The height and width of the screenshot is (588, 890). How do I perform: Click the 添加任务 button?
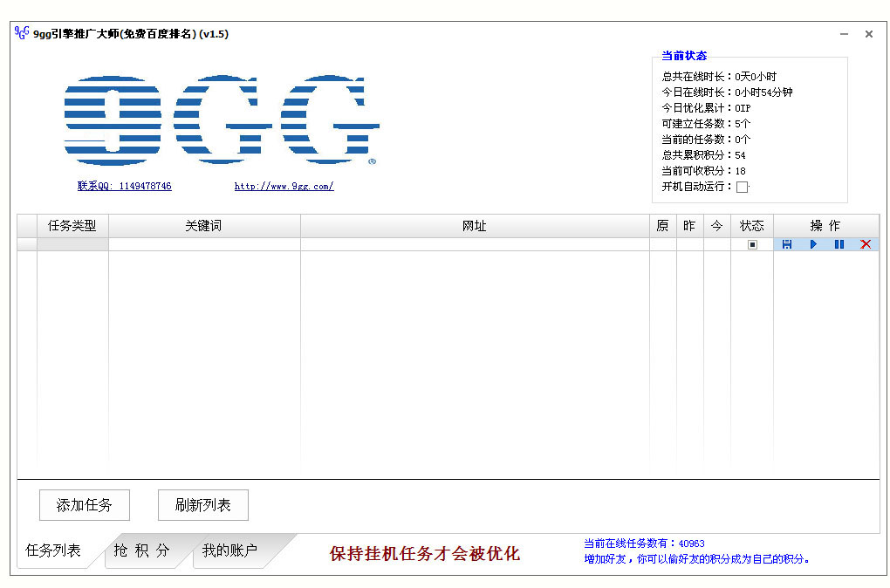point(85,505)
